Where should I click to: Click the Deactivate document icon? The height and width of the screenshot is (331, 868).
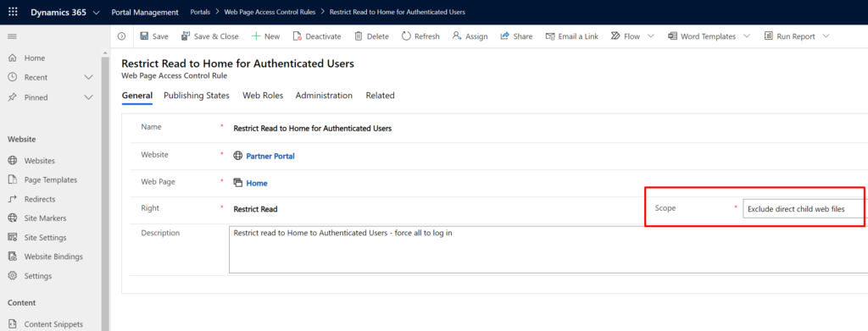pos(297,36)
